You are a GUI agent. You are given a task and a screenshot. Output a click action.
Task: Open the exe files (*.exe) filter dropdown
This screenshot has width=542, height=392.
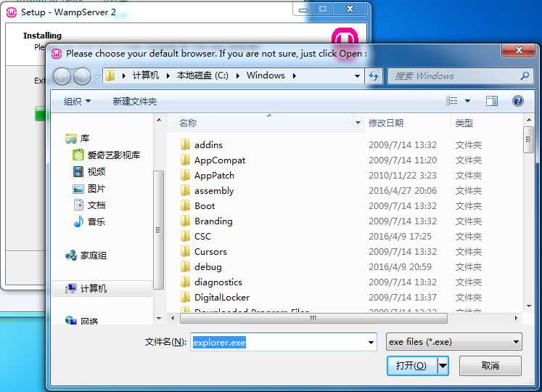point(454,342)
